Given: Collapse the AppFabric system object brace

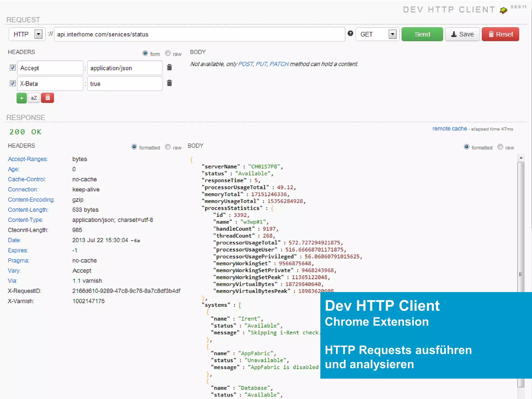Looking at the screenshot, I should 208,347.
